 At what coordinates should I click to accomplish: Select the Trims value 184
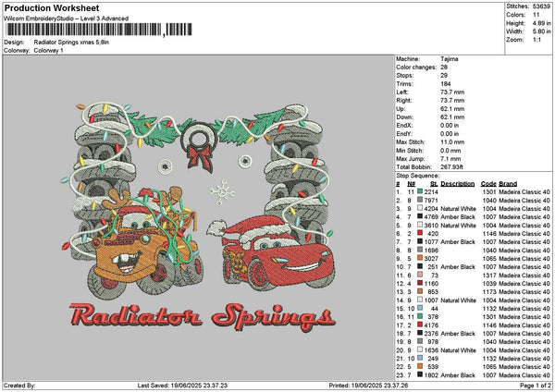446,84
